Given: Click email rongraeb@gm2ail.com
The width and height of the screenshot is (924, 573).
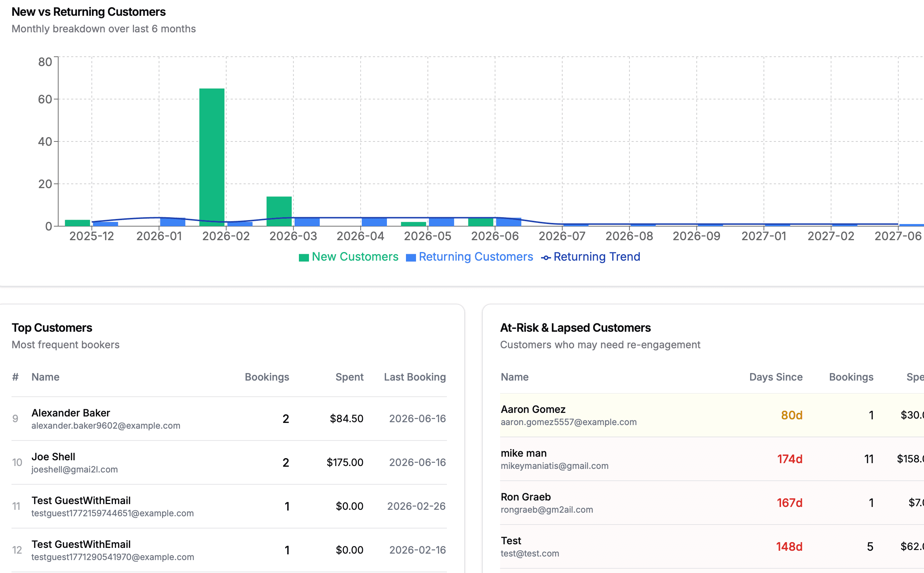Looking at the screenshot, I should (547, 510).
